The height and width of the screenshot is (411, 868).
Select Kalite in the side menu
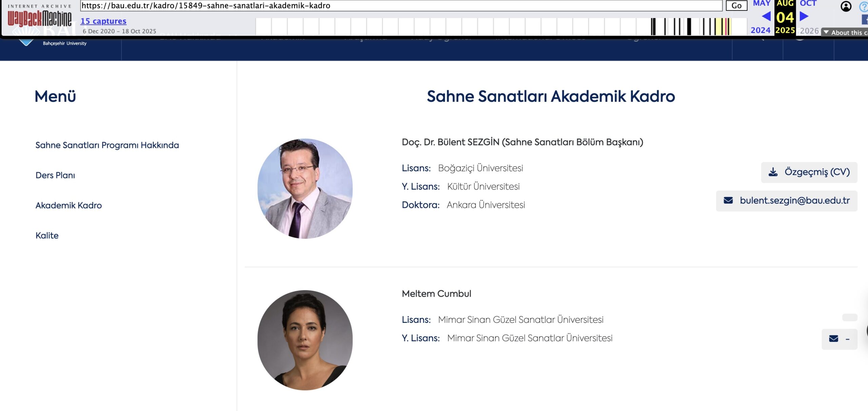tap(47, 236)
